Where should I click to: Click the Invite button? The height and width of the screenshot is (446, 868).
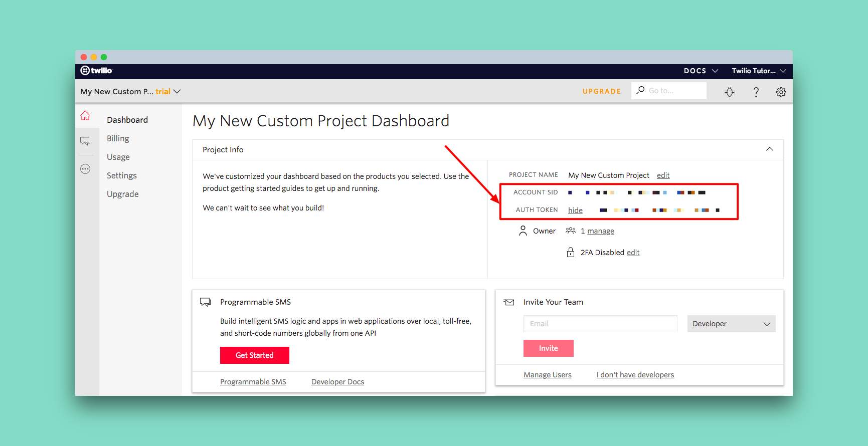(549, 348)
